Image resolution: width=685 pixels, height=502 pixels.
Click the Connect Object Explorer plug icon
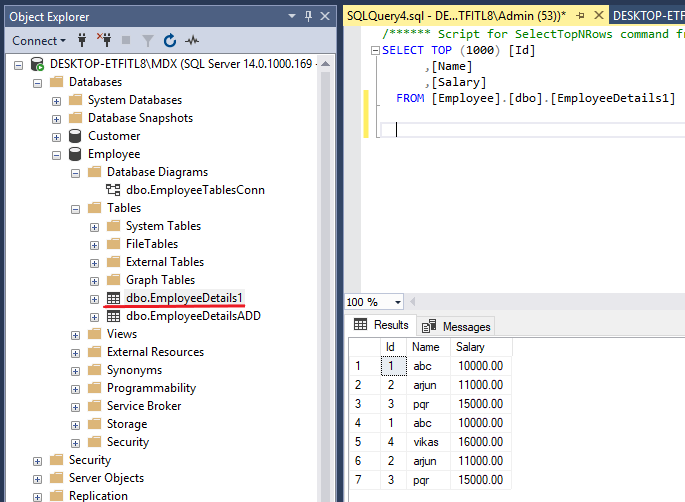point(82,41)
